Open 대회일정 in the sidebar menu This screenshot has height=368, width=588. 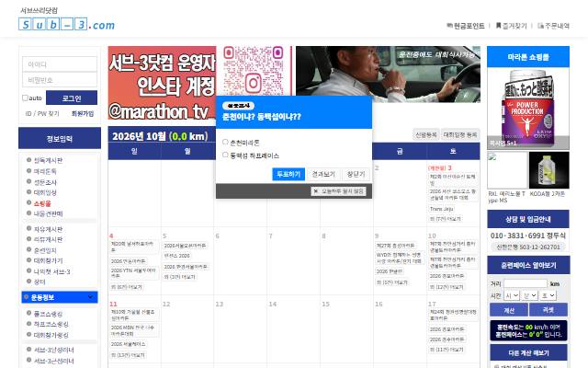click(x=45, y=192)
